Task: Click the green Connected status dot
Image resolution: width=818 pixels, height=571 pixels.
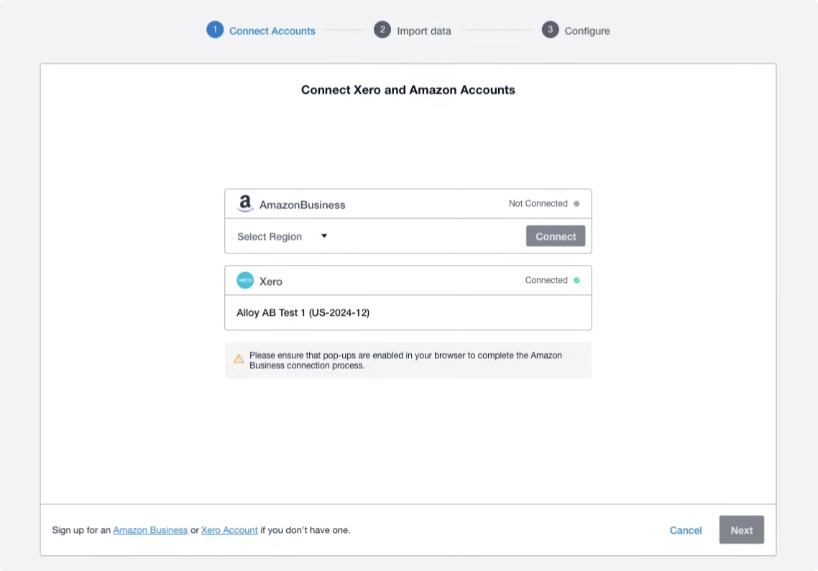Action: [x=576, y=281]
